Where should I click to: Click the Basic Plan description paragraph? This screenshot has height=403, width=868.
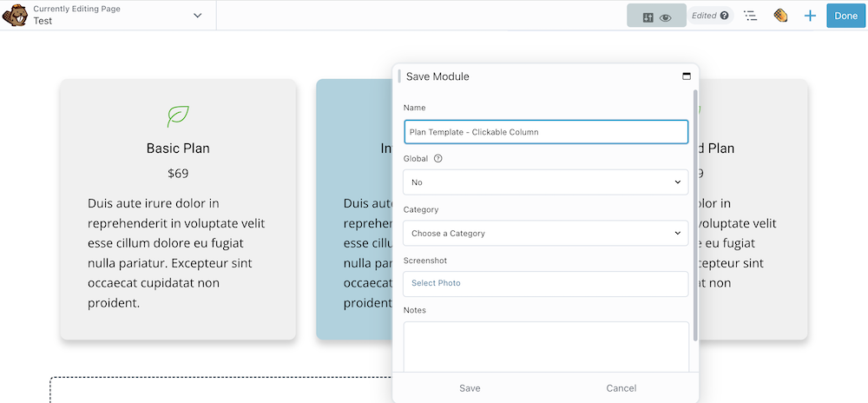tap(176, 253)
